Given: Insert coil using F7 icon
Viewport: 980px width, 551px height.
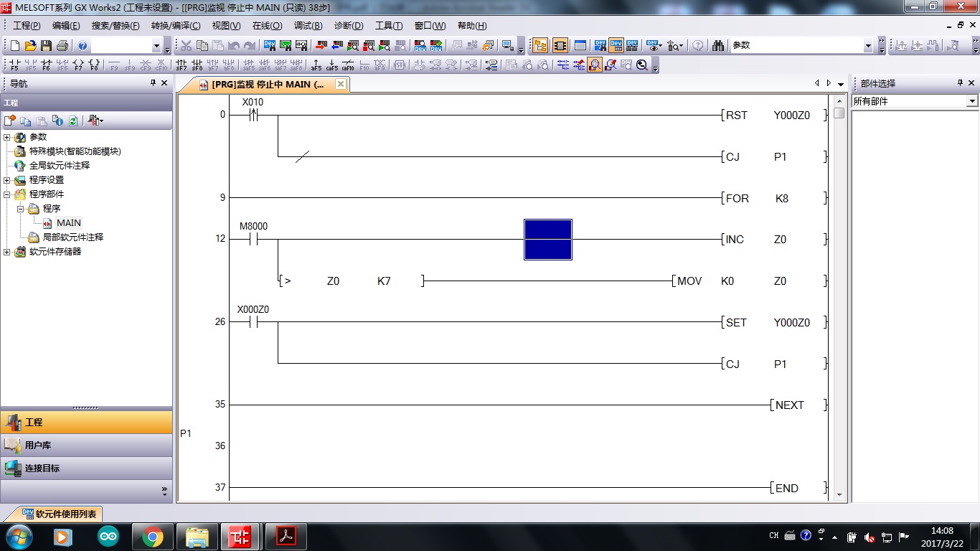Looking at the screenshot, I should 78,65.
